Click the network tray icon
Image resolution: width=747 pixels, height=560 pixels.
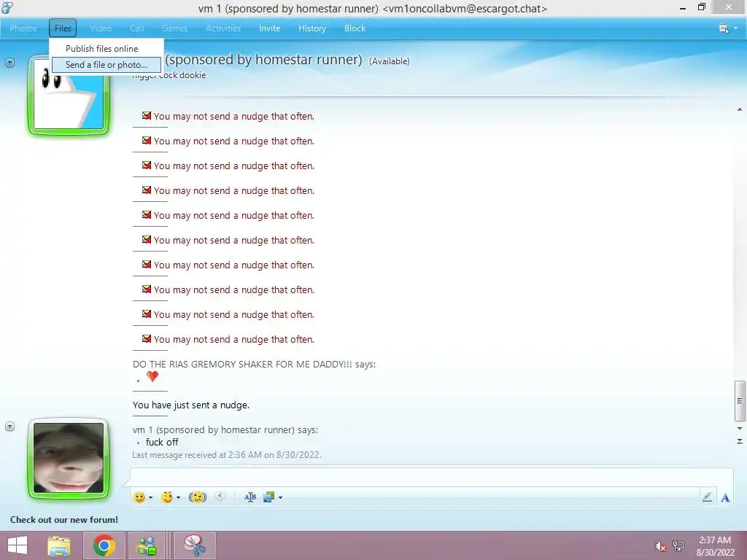(x=678, y=546)
